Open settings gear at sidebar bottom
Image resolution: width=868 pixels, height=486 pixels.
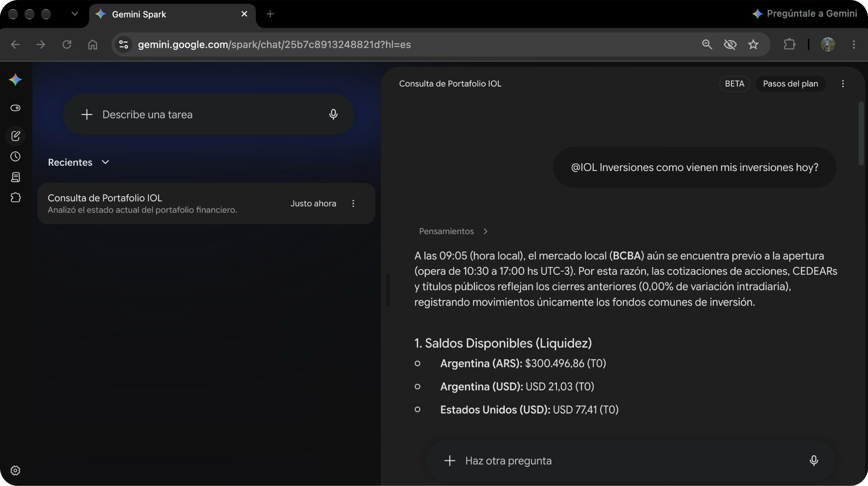pos(16,470)
